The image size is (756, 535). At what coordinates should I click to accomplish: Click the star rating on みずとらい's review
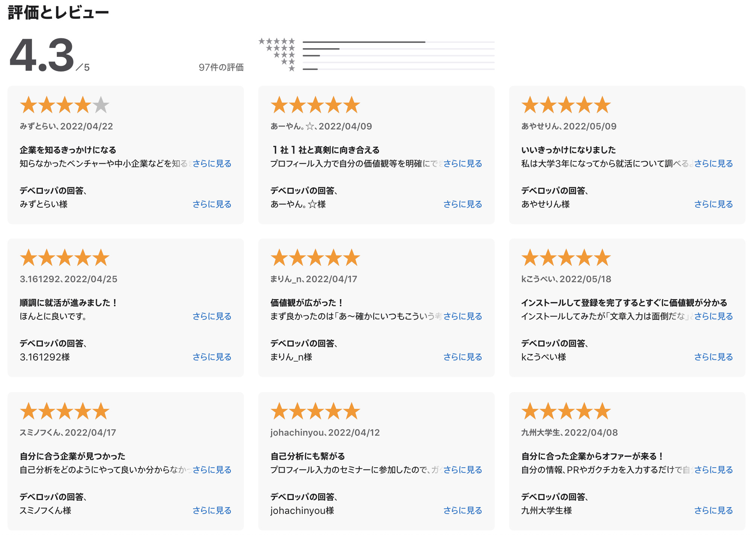(x=64, y=105)
